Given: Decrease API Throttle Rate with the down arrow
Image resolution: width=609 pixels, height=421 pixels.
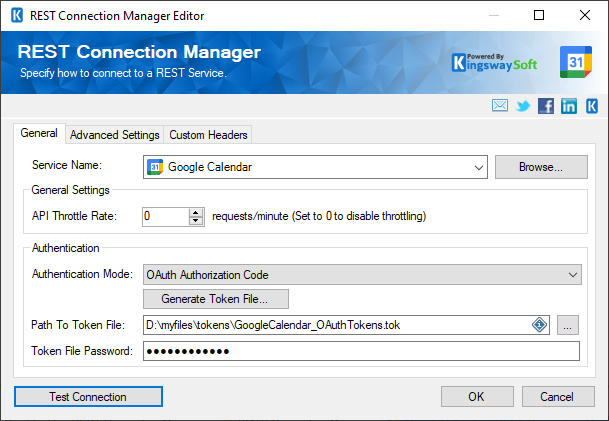Looking at the screenshot, I should pyautogui.click(x=196, y=220).
